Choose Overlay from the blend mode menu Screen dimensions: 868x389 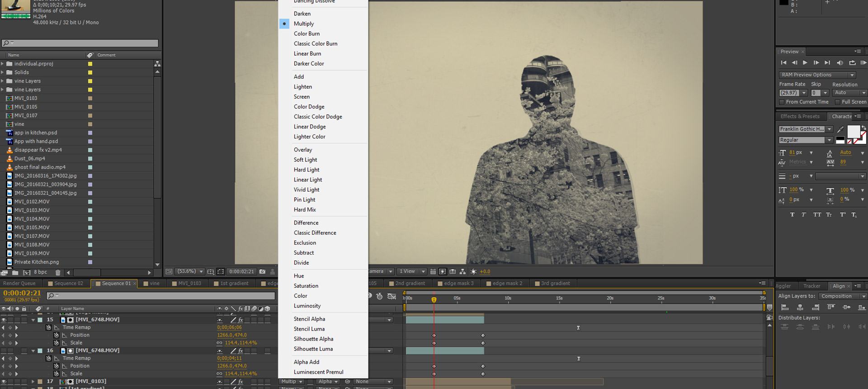point(303,150)
